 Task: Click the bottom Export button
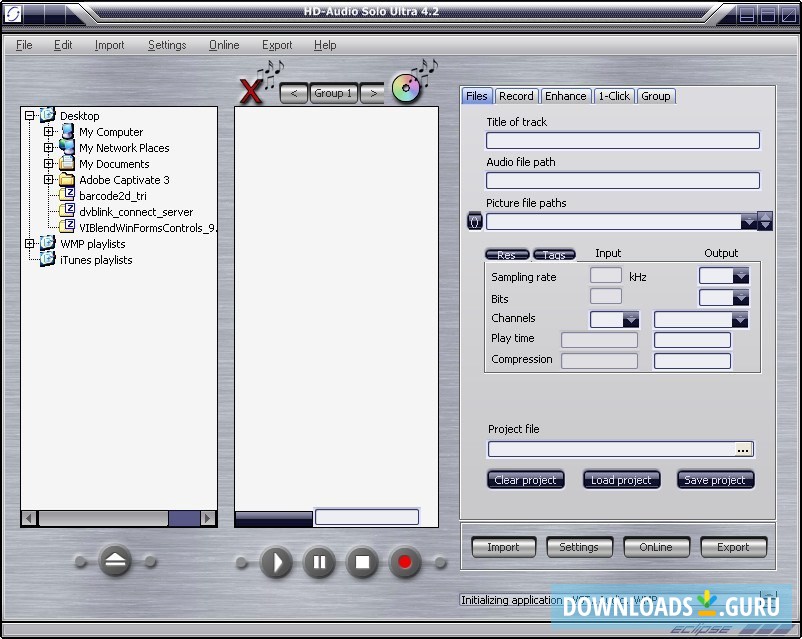733,547
